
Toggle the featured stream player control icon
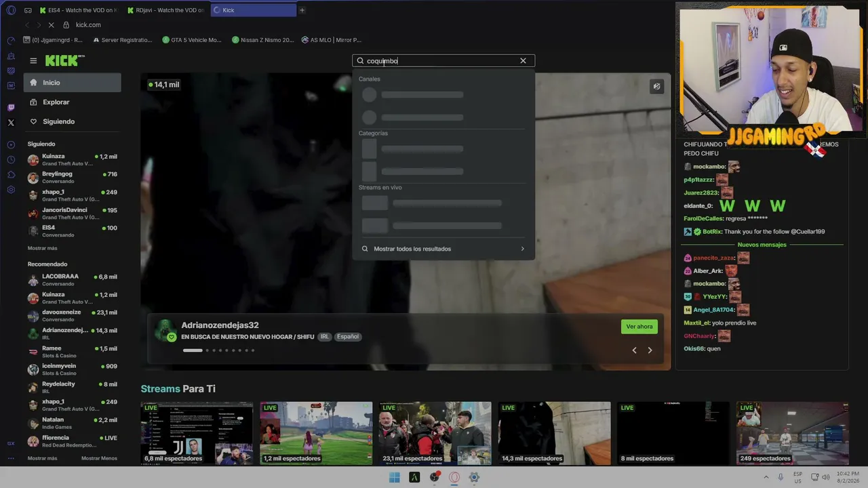[x=656, y=86]
